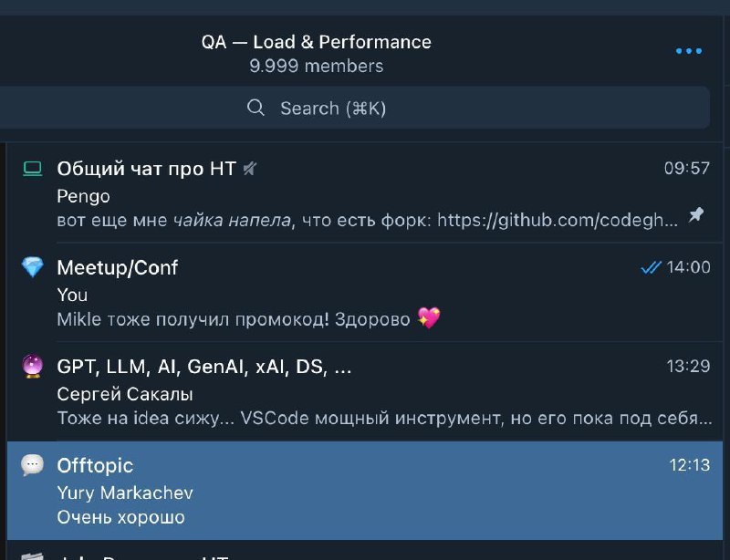The height and width of the screenshot is (560, 730).
Task: Click the 9.999 members subtitle
Action: (x=316, y=66)
